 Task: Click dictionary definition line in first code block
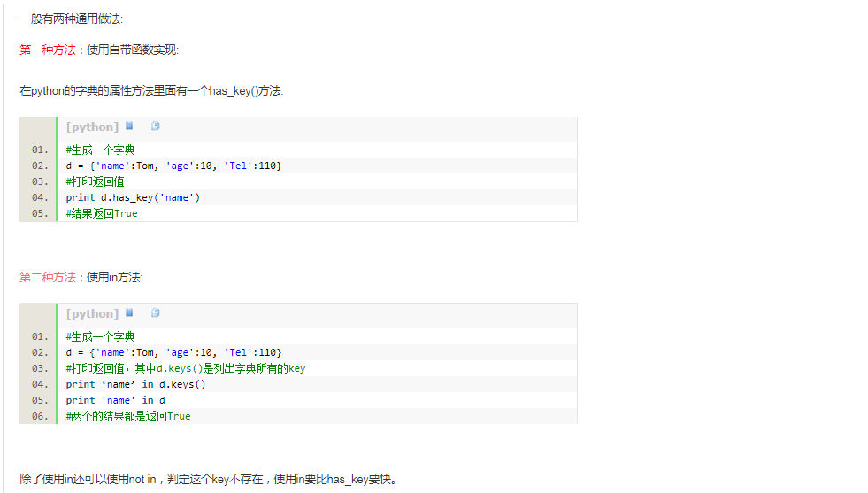(173, 166)
